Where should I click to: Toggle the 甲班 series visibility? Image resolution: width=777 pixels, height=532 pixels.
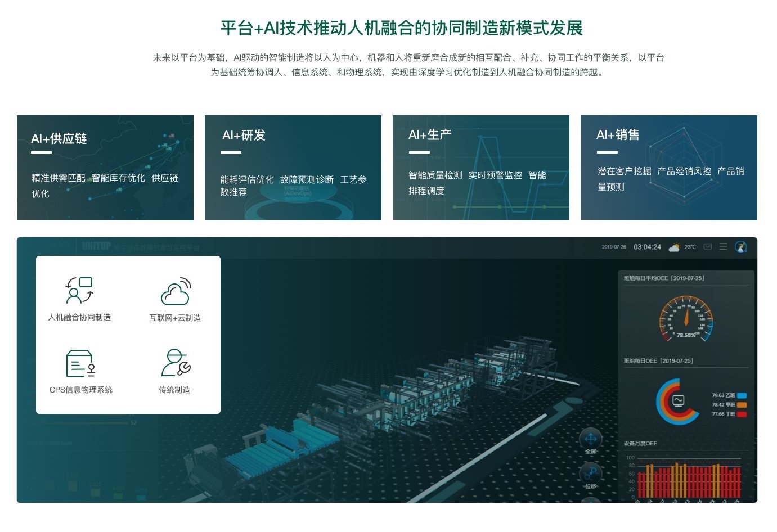pos(743,405)
